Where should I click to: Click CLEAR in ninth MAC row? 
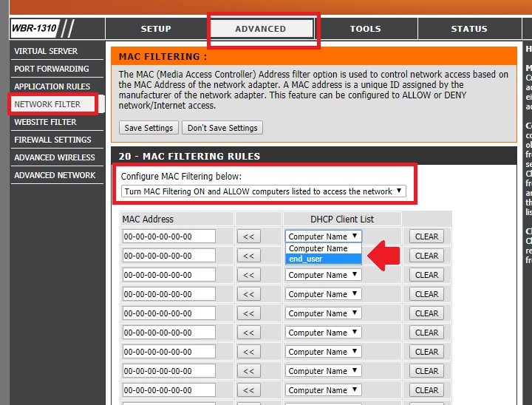(x=426, y=390)
